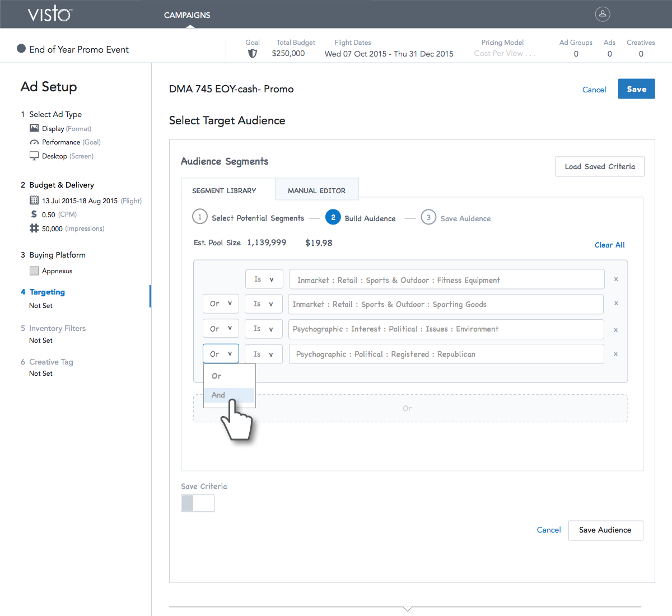Open the Is dropdown for Fitness Equipment row
The height and width of the screenshot is (616, 672).
tap(264, 279)
